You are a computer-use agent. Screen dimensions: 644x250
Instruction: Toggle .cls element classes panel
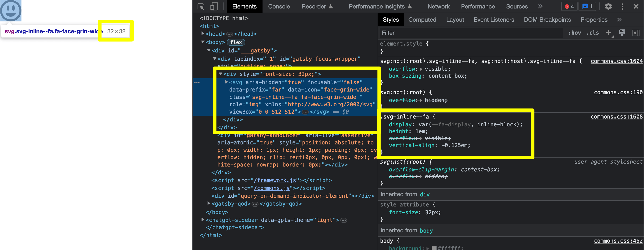593,33
